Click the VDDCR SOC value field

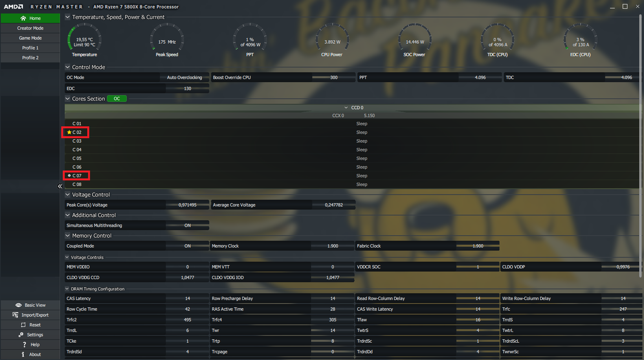[478, 267]
